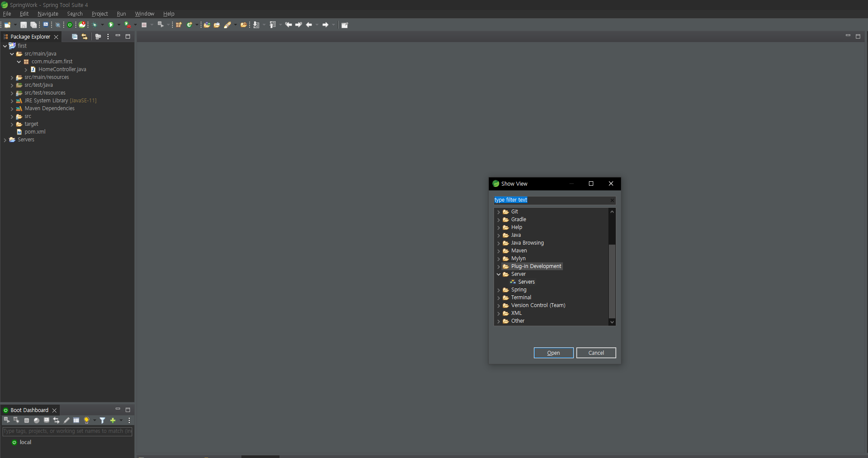Click the Spring relaunch icon with red badge
The height and width of the screenshot is (458, 868).
click(x=82, y=25)
